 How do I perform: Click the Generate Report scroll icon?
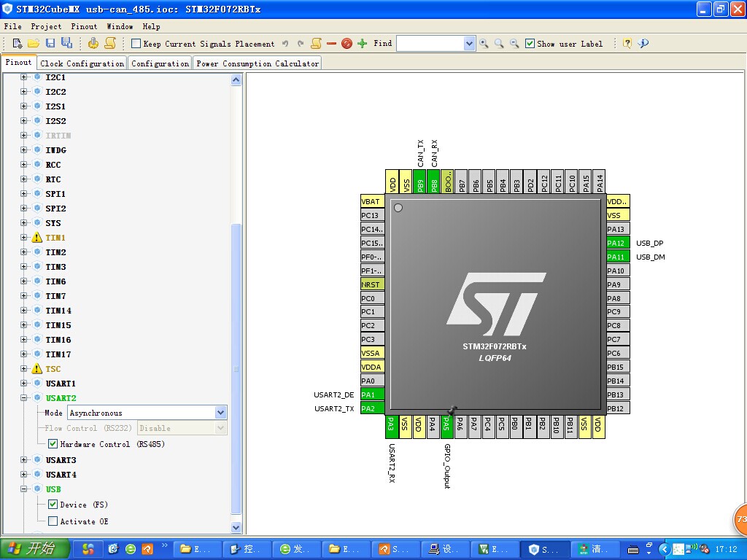pyautogui.click(x=110, y=43)
